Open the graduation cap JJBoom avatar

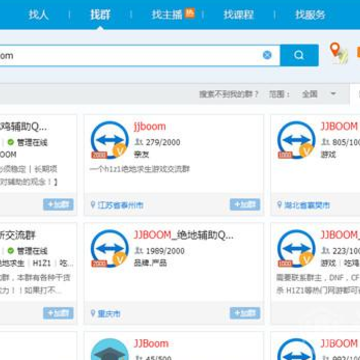[x=110, y=349]
